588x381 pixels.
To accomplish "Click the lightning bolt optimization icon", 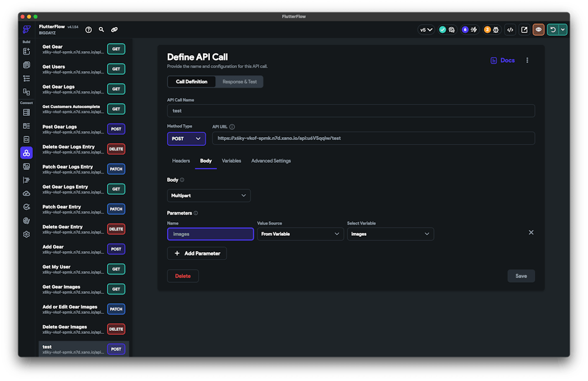I will [474, 29].
